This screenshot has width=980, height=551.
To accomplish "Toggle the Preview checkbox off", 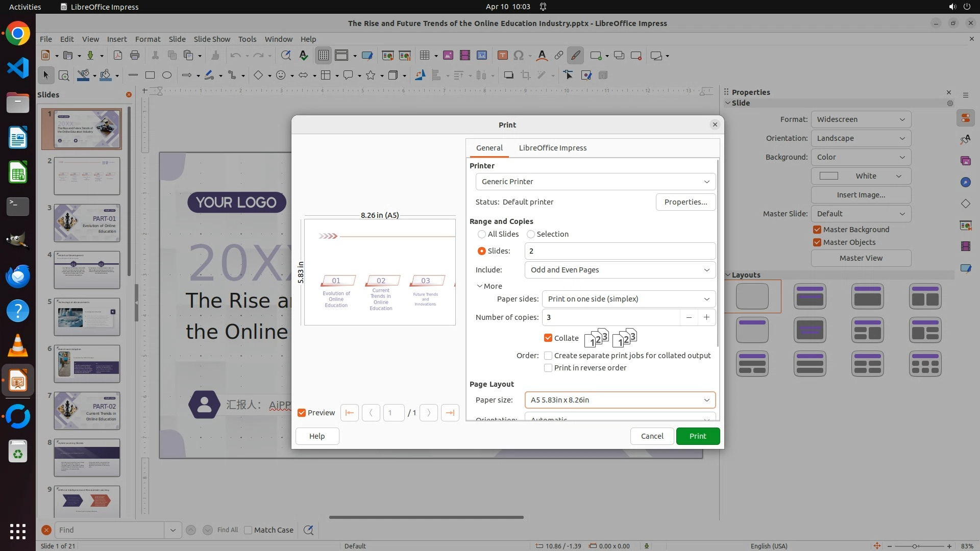I will [302, 413].
